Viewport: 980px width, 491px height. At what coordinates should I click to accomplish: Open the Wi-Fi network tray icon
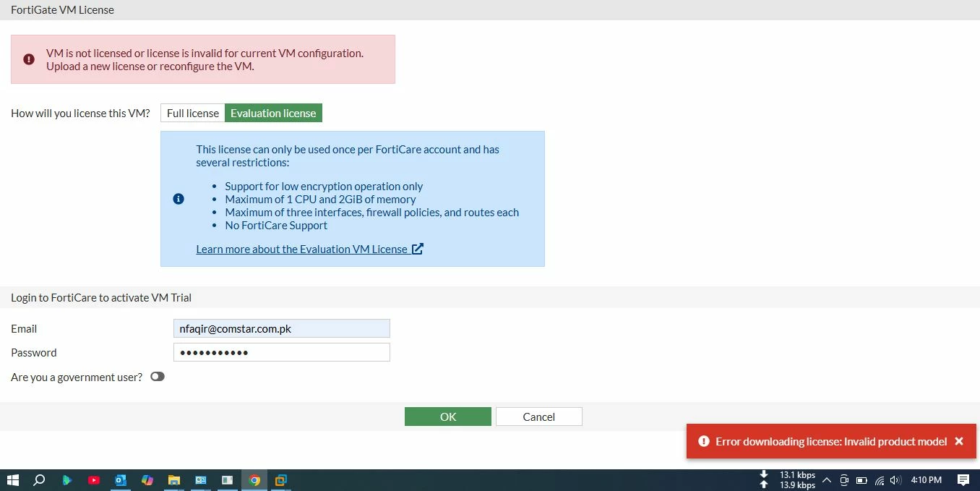pos(880,480)
